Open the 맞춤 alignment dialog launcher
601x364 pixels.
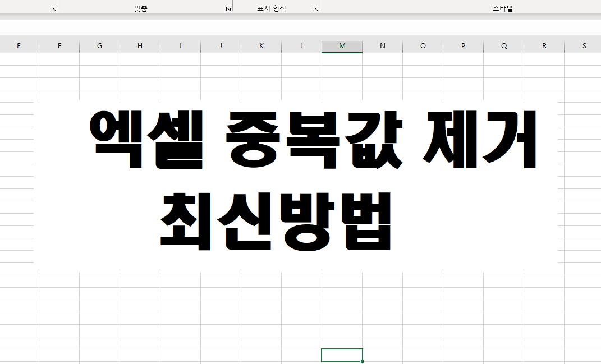[x=228, y=7]
